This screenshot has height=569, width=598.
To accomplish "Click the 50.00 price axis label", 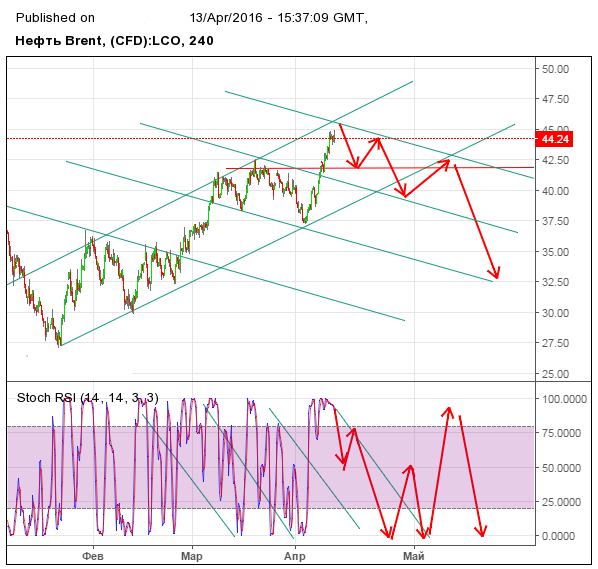I will (x=555, y=69).
